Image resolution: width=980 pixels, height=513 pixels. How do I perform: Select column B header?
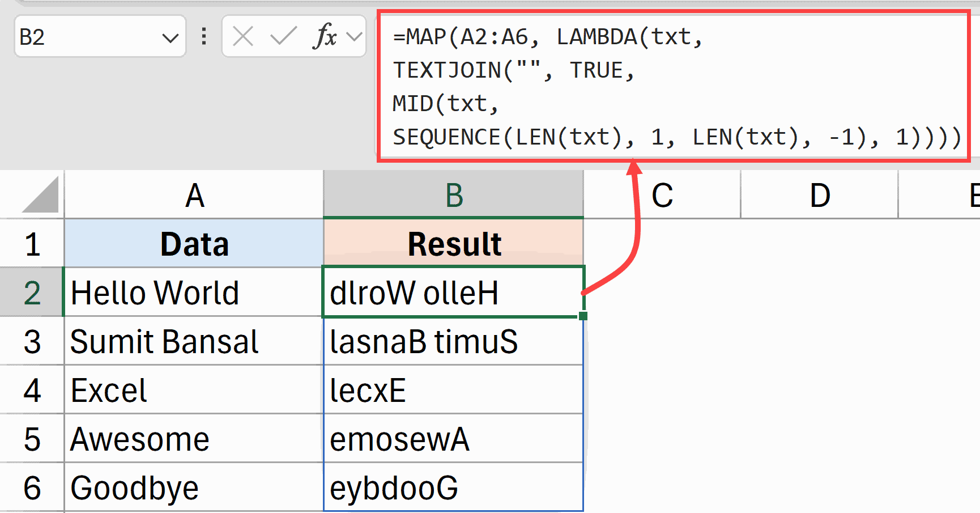click(453, 194)
